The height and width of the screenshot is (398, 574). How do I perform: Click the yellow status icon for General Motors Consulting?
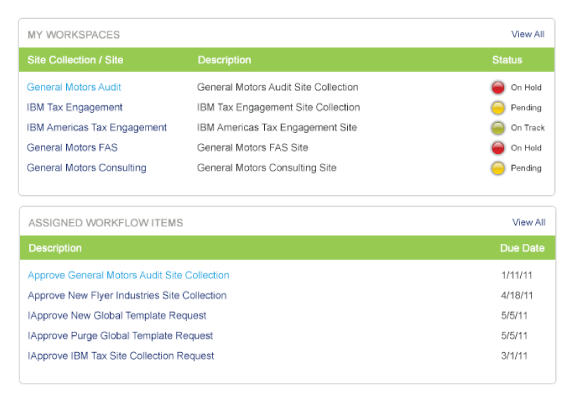[498, 168]
